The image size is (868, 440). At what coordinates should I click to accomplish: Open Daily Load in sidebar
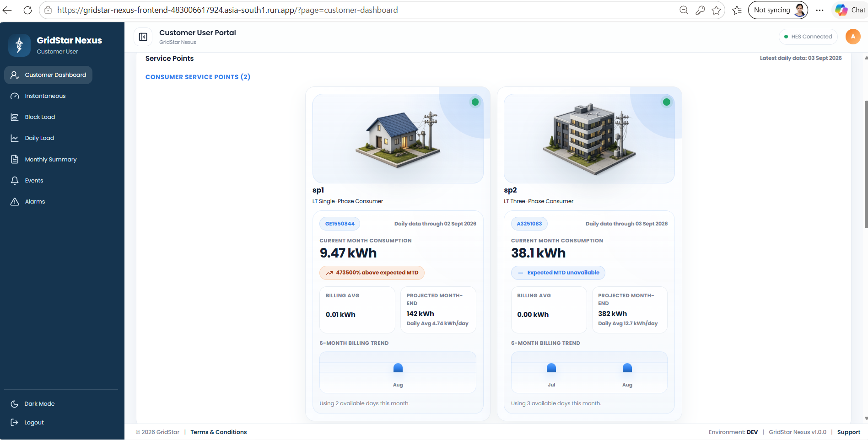pyautogui.click(x=39, y=138)
